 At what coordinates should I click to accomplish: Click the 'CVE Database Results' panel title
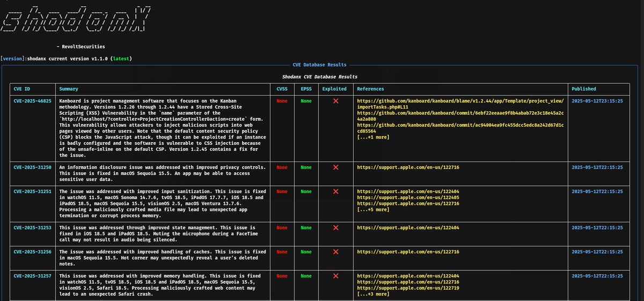pos(319,65)
